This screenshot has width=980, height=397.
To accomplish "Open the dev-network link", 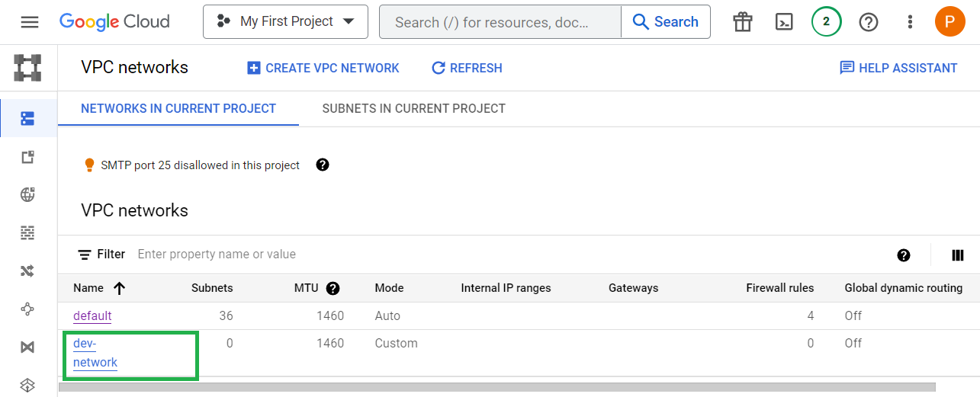I will [x=95, y=353].
